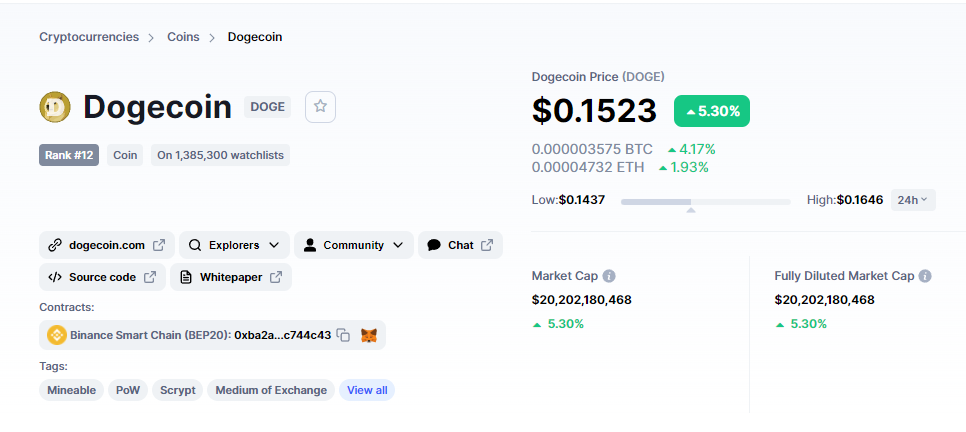Expand the Community dropdown
966x432 pixels.
pyautogui.click(x=354, y=245)
